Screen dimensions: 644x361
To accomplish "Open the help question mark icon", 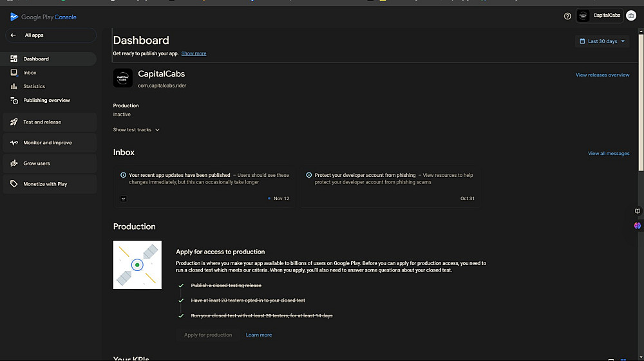I will [x=567, y=16].
